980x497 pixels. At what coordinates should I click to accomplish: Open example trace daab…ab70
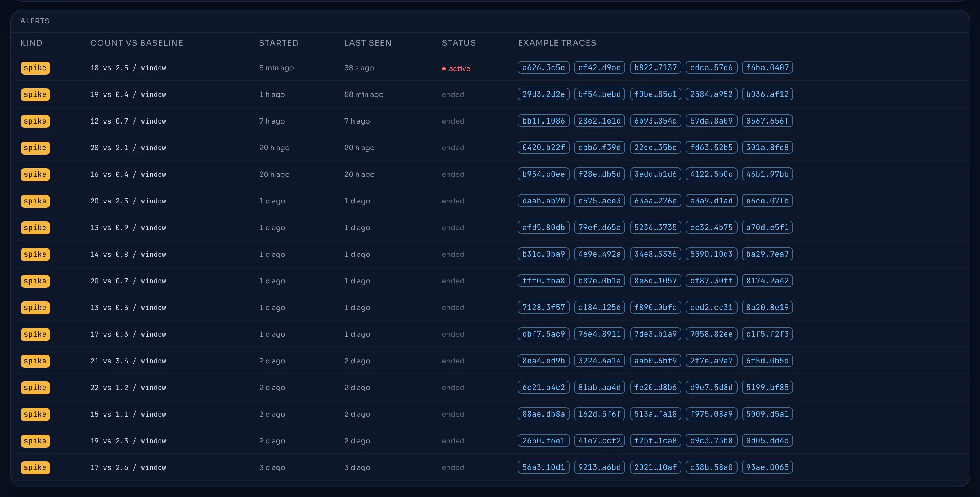[543, 201]
